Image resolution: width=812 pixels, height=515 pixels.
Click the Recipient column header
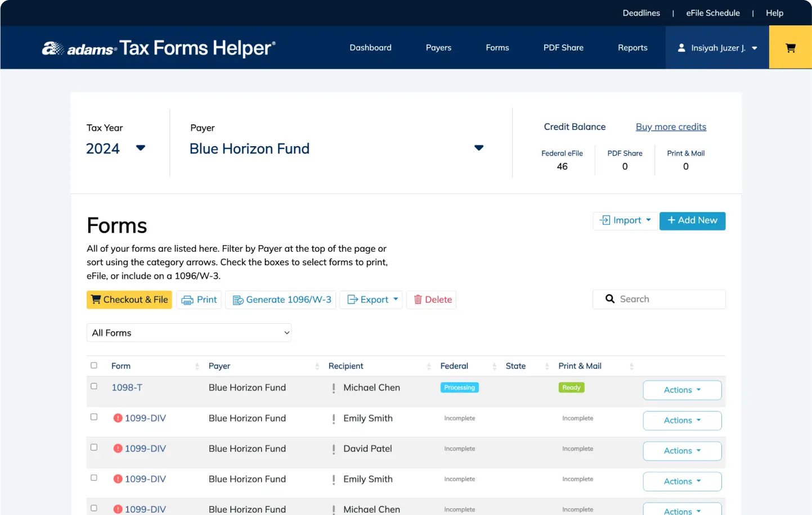[346, 366]
